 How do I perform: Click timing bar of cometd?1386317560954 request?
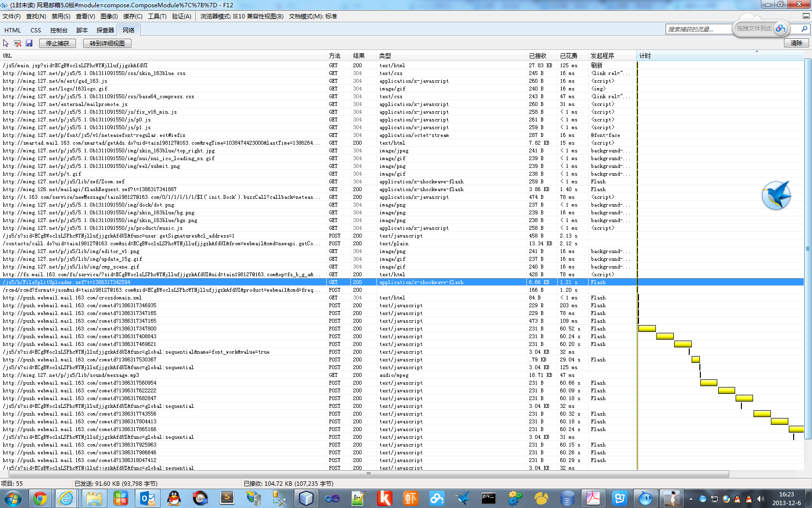(709, 383)
